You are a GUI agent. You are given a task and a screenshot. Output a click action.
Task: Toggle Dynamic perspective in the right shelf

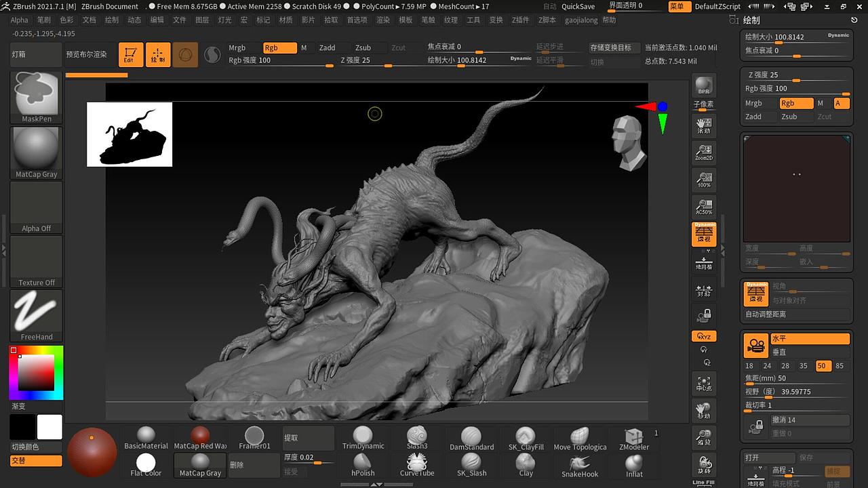coord(703,235)
